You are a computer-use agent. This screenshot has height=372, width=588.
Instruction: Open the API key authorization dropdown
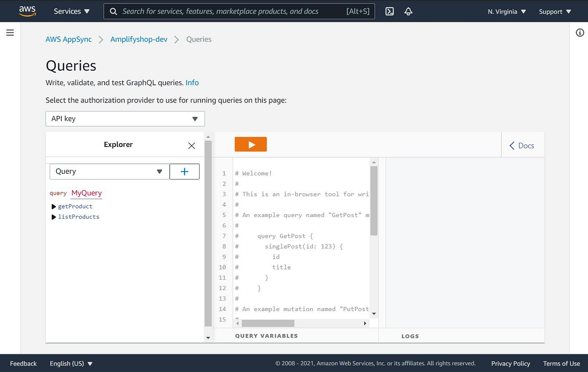[125, 119]
